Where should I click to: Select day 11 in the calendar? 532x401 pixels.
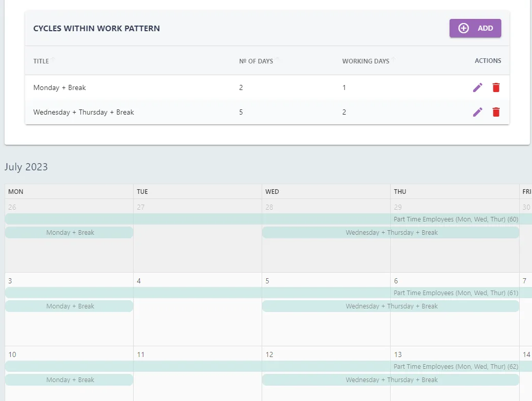coord(140,354)
